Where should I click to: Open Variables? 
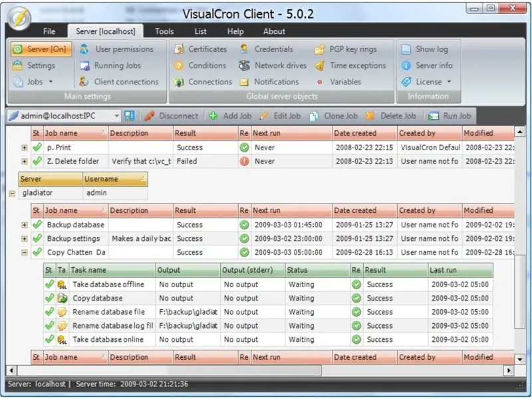[338, 82]
